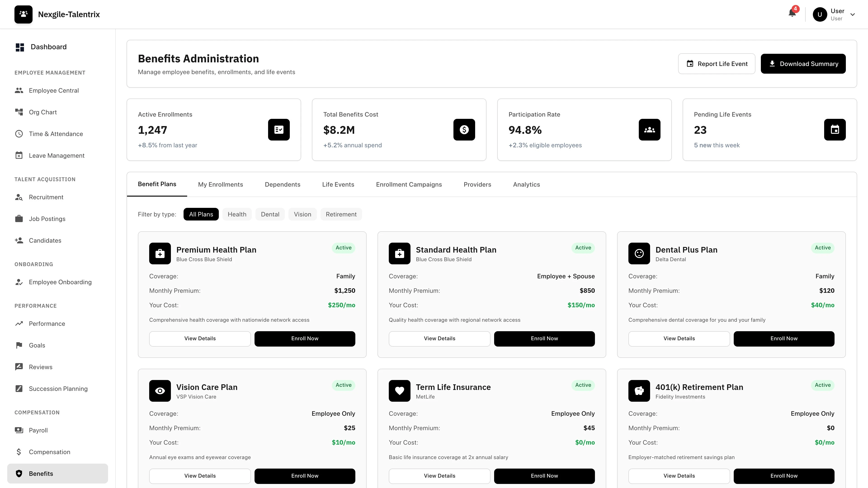Click the Org Chart sidebar icon
This screenshot has width=868, height=488.
point(19,112)
